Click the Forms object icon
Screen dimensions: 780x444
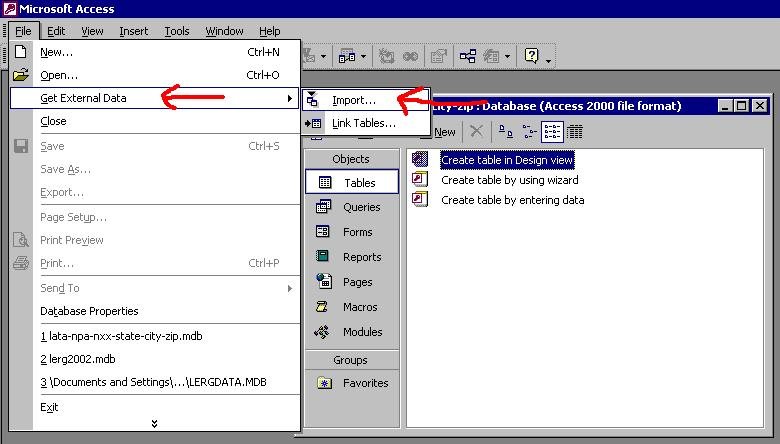[322, 231]
